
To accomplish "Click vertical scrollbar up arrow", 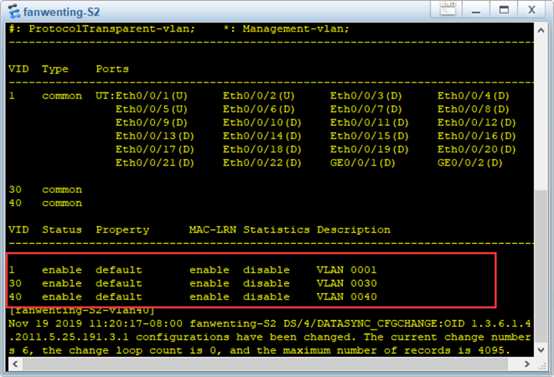I will (541, 30).
